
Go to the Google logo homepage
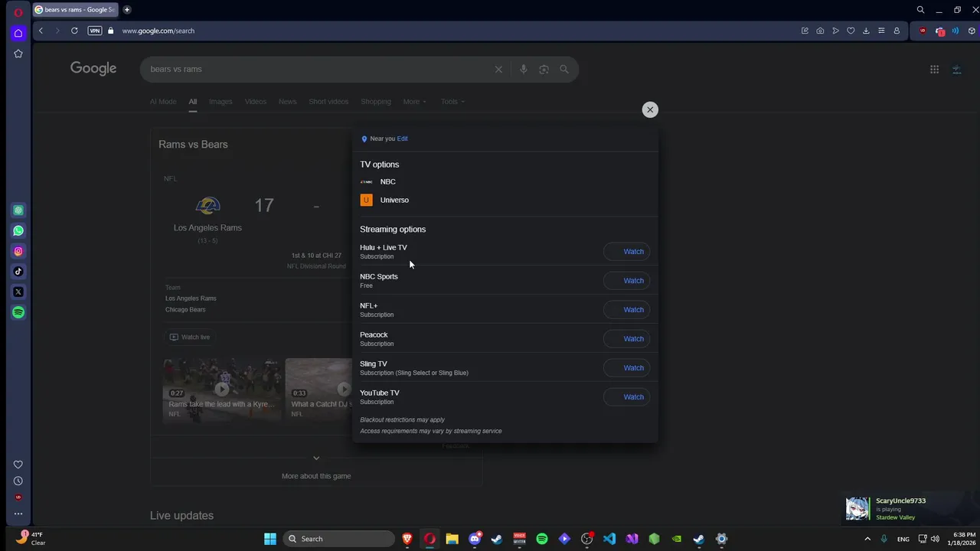(x=93, y=68)
